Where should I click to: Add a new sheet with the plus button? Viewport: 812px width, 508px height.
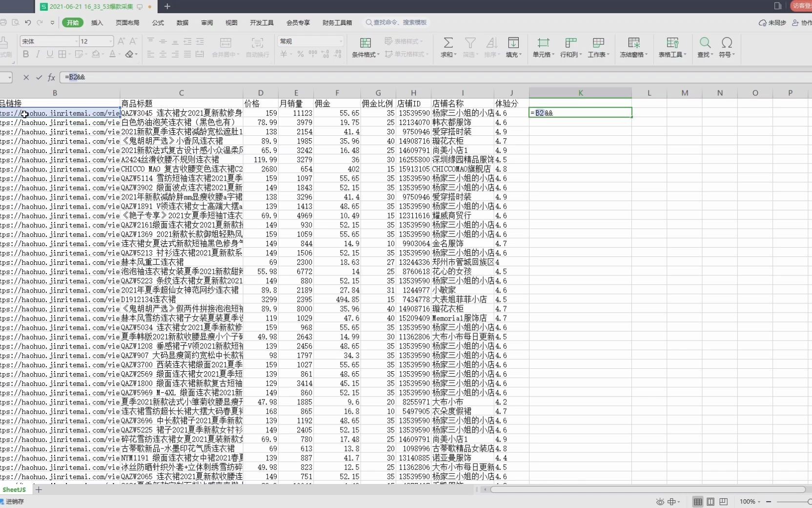pyautogui.click(x=39, y=489)
